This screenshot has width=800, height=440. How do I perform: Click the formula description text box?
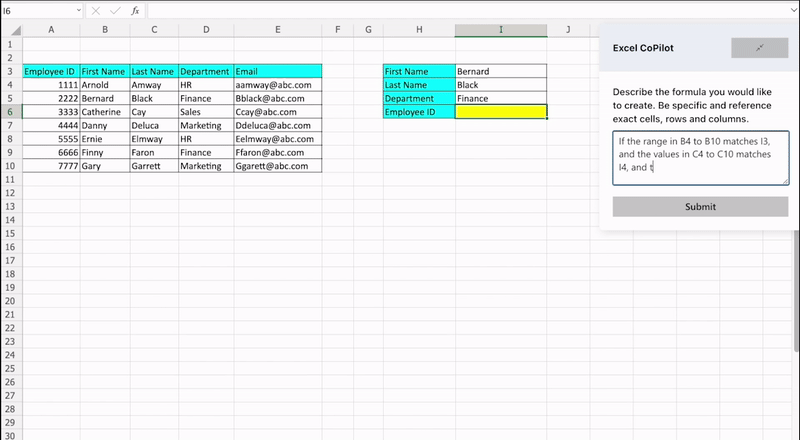click(700, 157)
